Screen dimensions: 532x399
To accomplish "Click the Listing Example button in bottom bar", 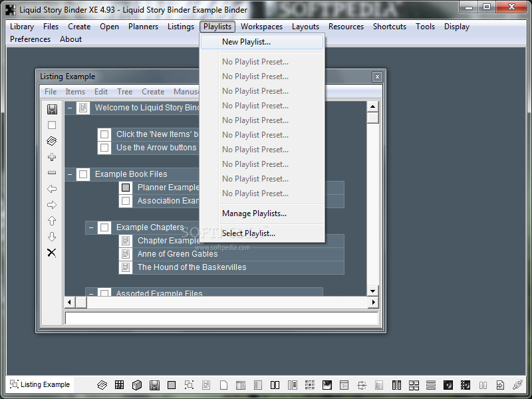I will 40,384.
